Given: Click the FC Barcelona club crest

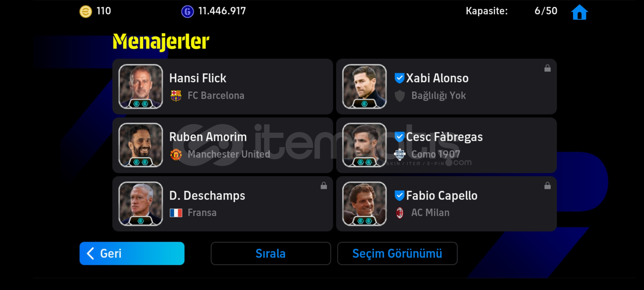Looking at the screenshot, I should (x=176, y=96).
